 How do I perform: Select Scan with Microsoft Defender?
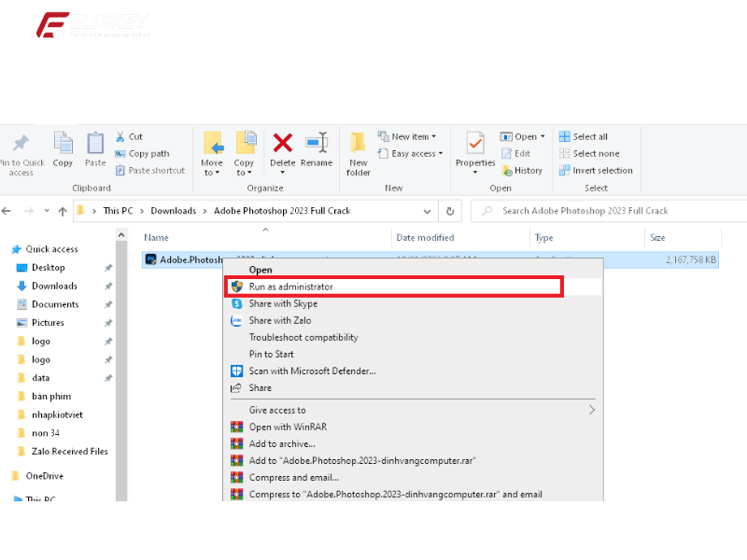(312, 371)
